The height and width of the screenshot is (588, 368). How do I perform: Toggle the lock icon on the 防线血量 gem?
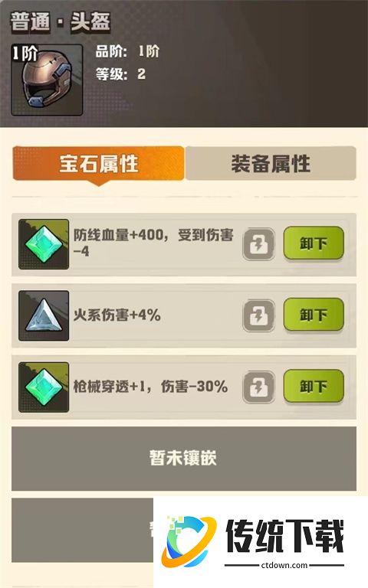pos(258,244)
